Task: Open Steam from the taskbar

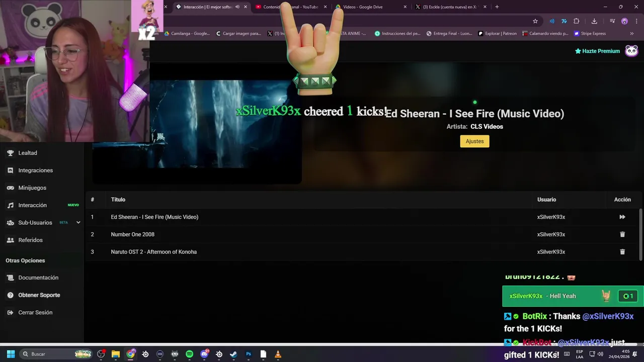Action: click(233, 354)
